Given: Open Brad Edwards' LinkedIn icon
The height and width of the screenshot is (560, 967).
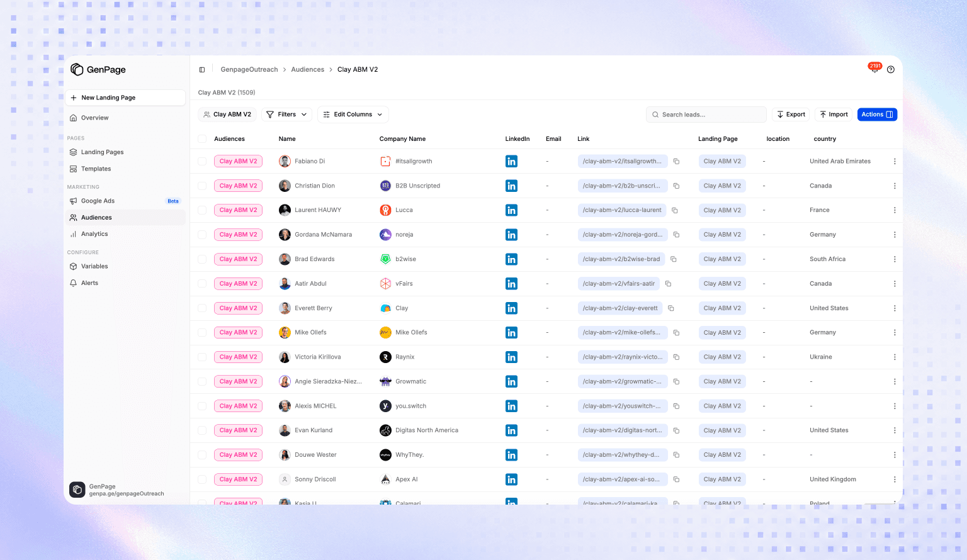Looking at the screenshot, I should point(511,259).
